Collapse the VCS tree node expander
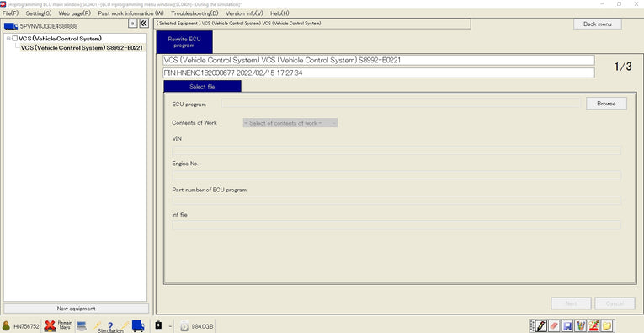This screenshot has width=644, height=333. click(8, 38)
